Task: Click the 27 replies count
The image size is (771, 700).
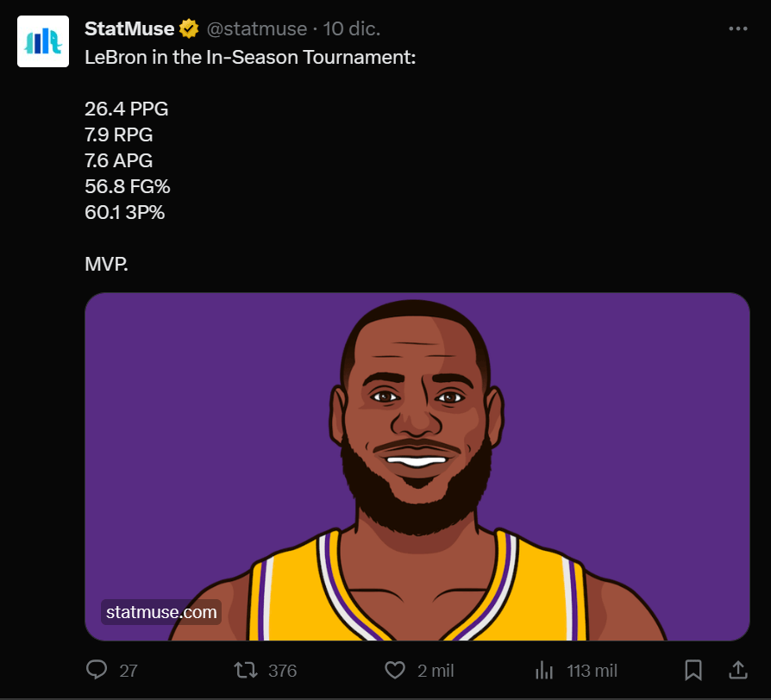Action: pyautogui.click(x=128, y=671)
